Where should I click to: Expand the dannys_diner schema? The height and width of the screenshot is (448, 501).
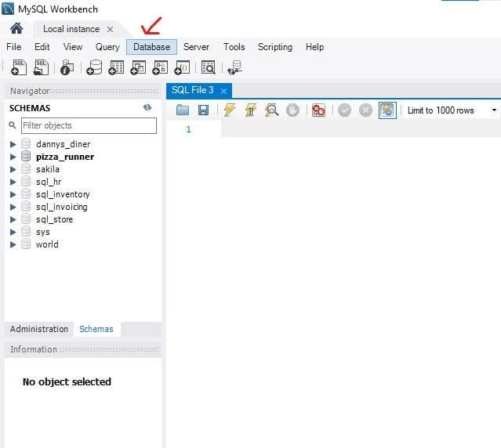tap(13, 144)
